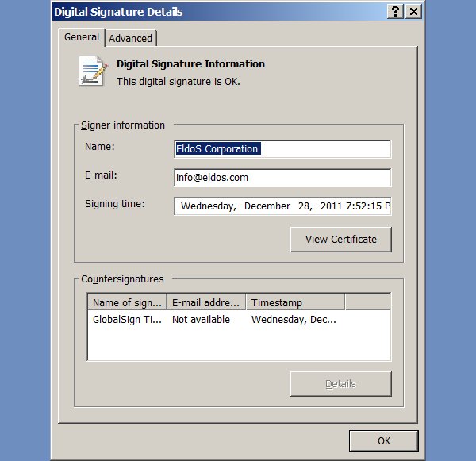
Task: Click the Name: label
Action: click(100, 147)
